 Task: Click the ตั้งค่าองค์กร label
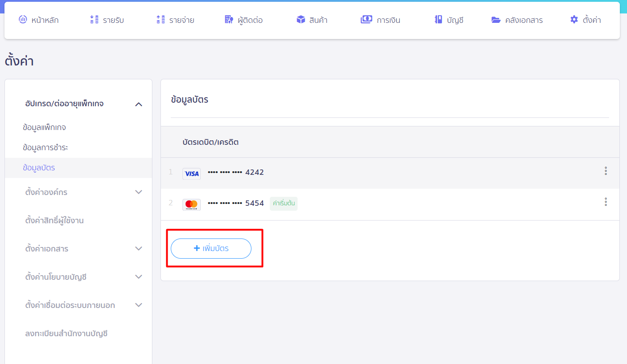coord(47,192)
